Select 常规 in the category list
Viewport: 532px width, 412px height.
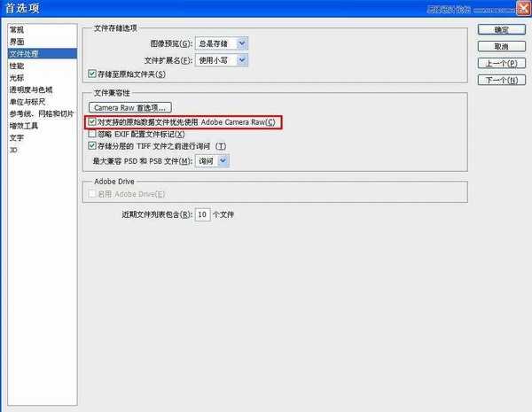(x=18, y=29)
